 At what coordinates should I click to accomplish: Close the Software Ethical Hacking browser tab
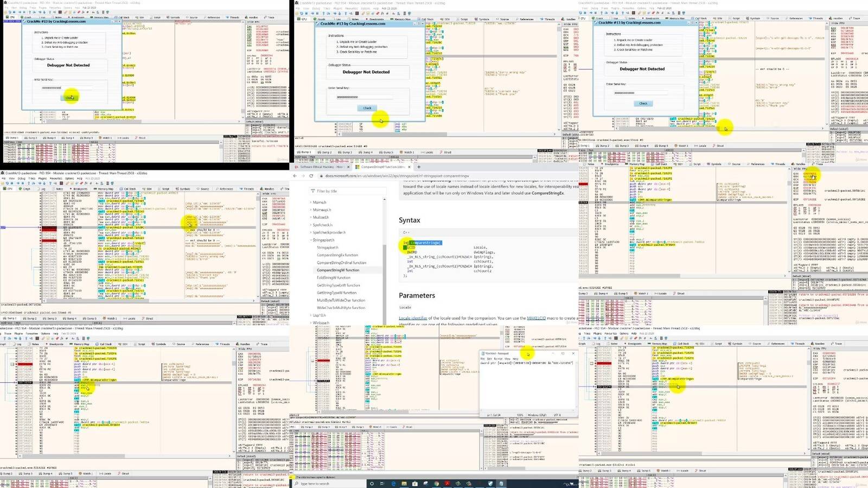[348, 167]
